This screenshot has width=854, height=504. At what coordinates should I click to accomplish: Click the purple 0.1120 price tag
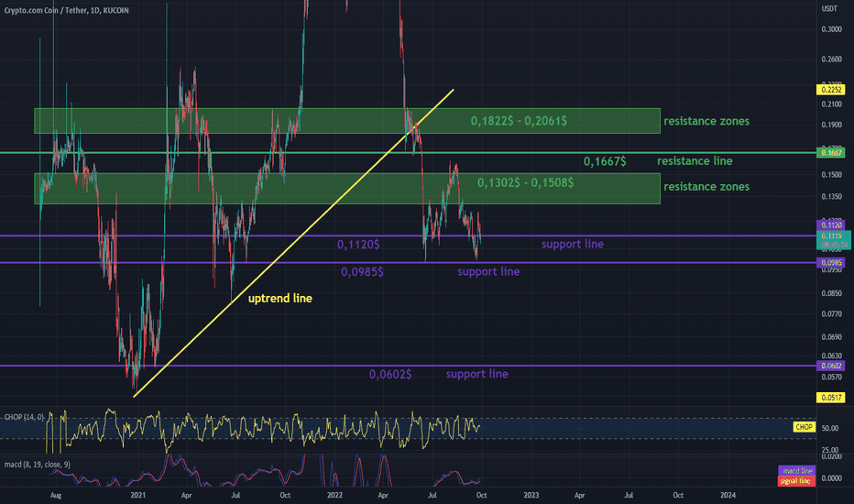830,225
